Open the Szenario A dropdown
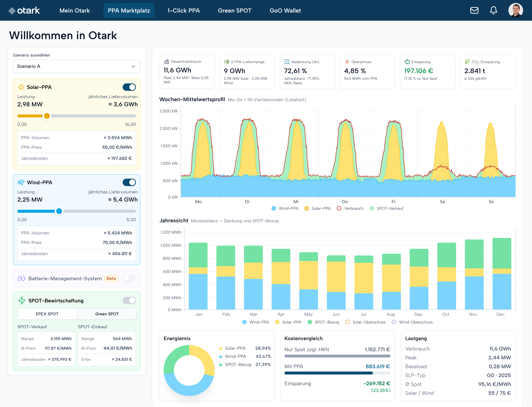The width and height of the screenshot is (532, 407). (x=77, y=66)
